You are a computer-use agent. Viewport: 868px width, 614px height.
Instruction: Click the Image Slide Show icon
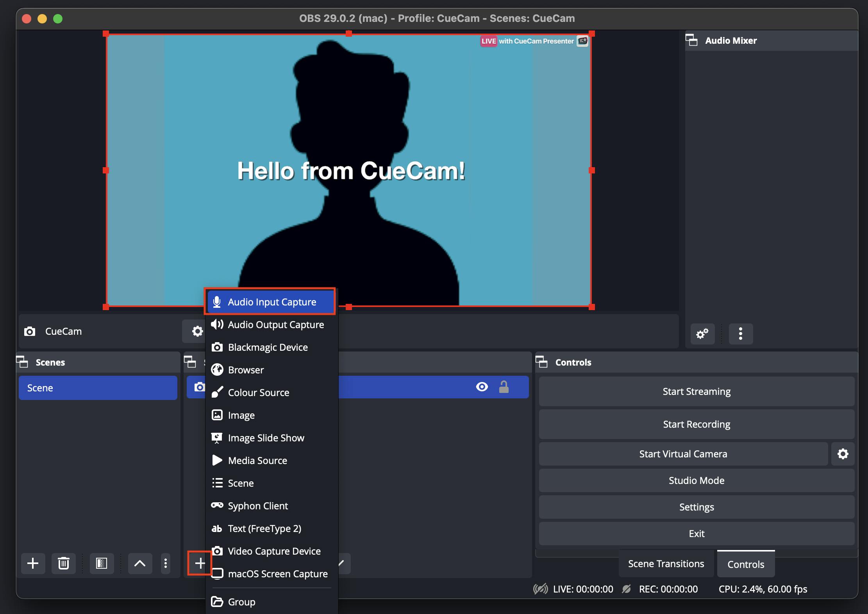pos(217,438)
